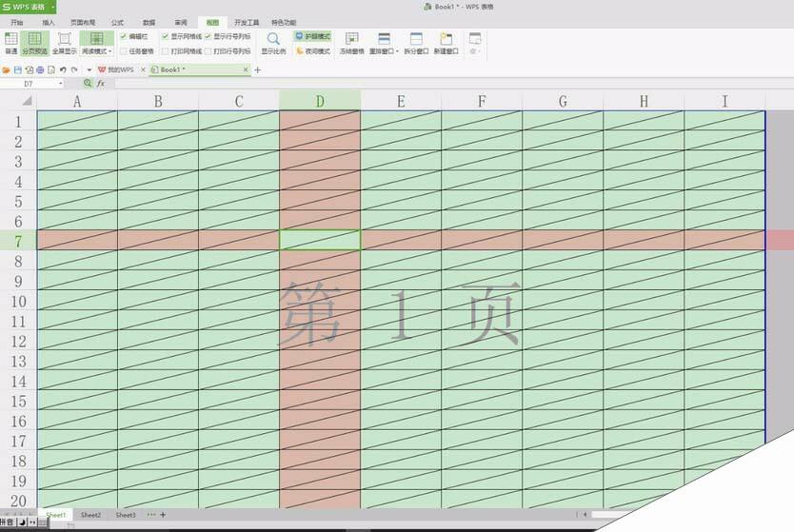Close the 我的WPS tab
794x532 pixels.
tap(144, 69)
